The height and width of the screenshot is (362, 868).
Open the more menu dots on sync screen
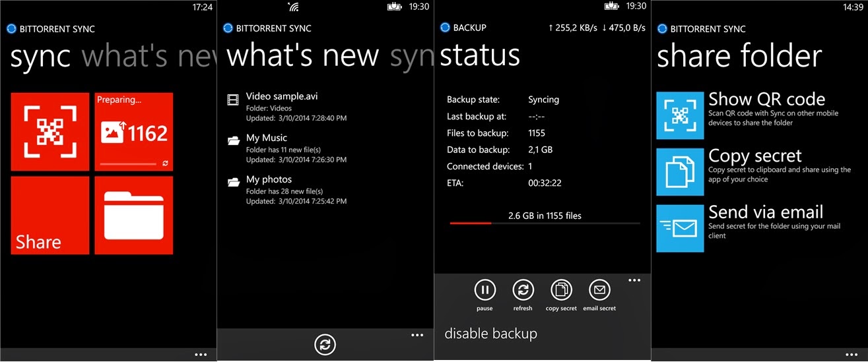point(201,355)
